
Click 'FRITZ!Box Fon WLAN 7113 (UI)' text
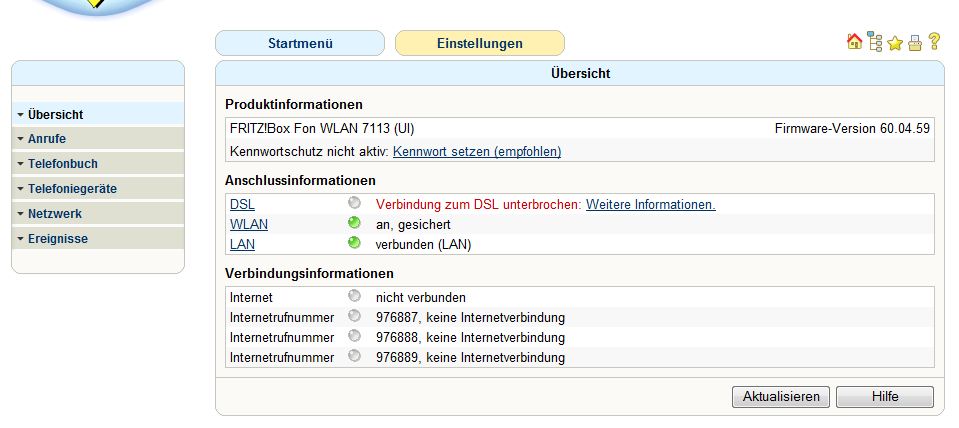point(322,129)
